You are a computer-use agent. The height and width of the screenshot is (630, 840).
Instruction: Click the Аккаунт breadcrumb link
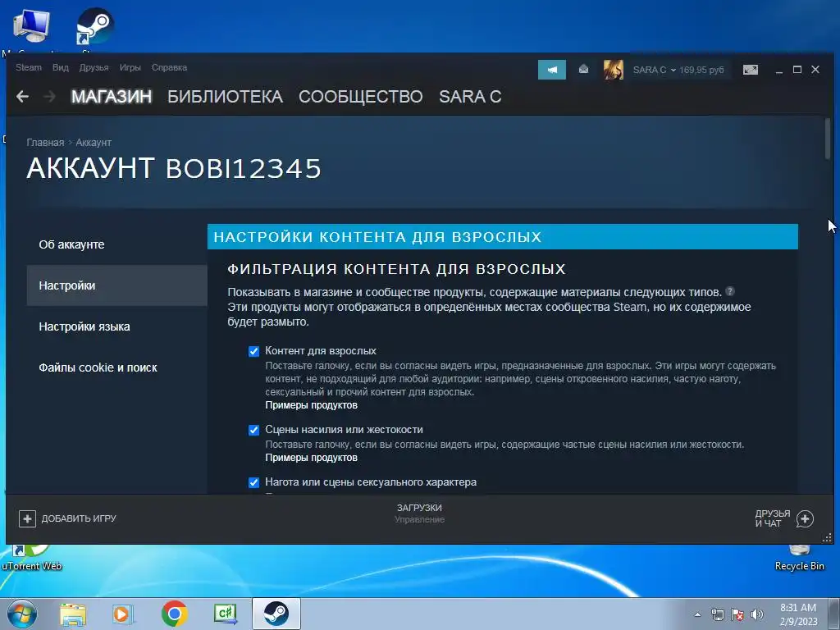coord(94,143)
